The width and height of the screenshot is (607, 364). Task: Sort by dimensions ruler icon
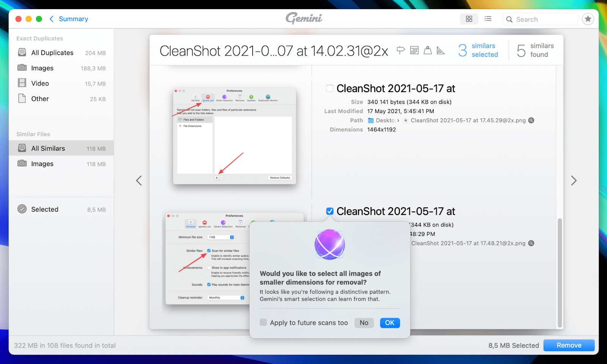tap(440, 50)
